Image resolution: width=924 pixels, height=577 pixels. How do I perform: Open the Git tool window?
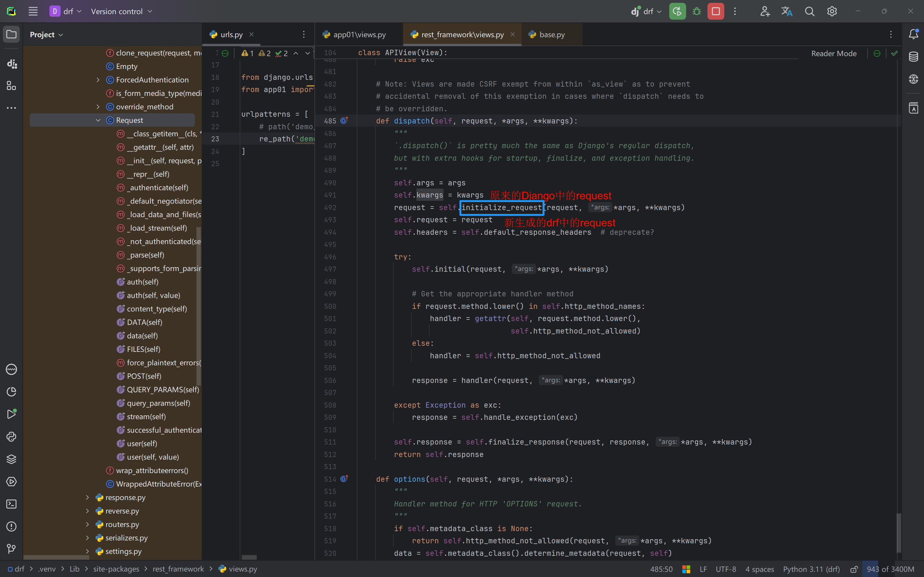point(12,549)
